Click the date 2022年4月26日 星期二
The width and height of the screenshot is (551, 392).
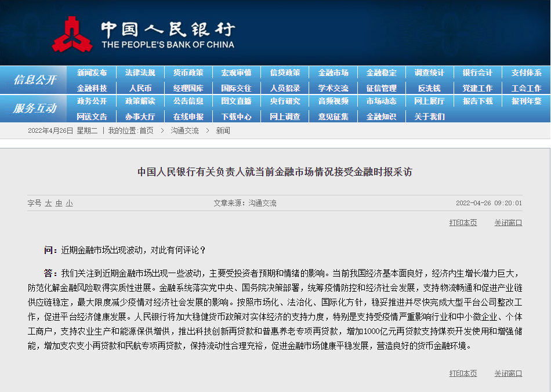tap(63, 130)
